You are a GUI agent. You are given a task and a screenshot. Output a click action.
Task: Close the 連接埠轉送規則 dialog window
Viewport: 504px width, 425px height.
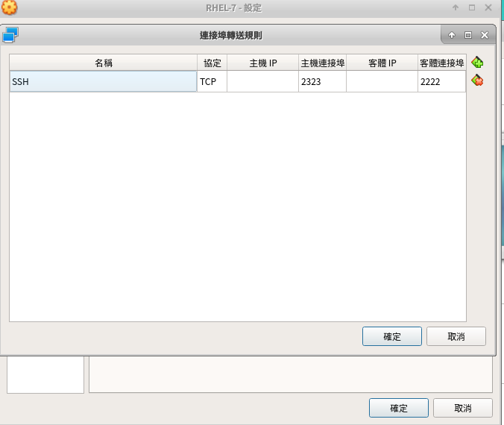point(485,35)
